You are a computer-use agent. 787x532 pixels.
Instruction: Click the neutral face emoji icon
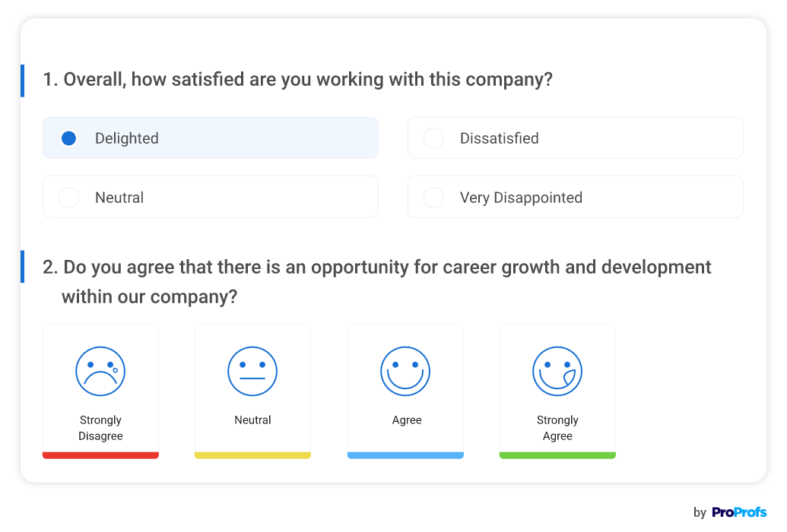coord(252,371)
